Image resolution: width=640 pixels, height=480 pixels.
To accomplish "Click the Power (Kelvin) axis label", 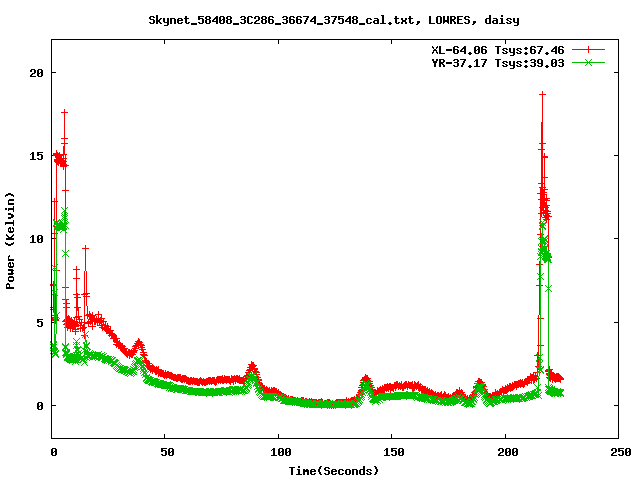I will pyautogui.click(x=10, y=241).
